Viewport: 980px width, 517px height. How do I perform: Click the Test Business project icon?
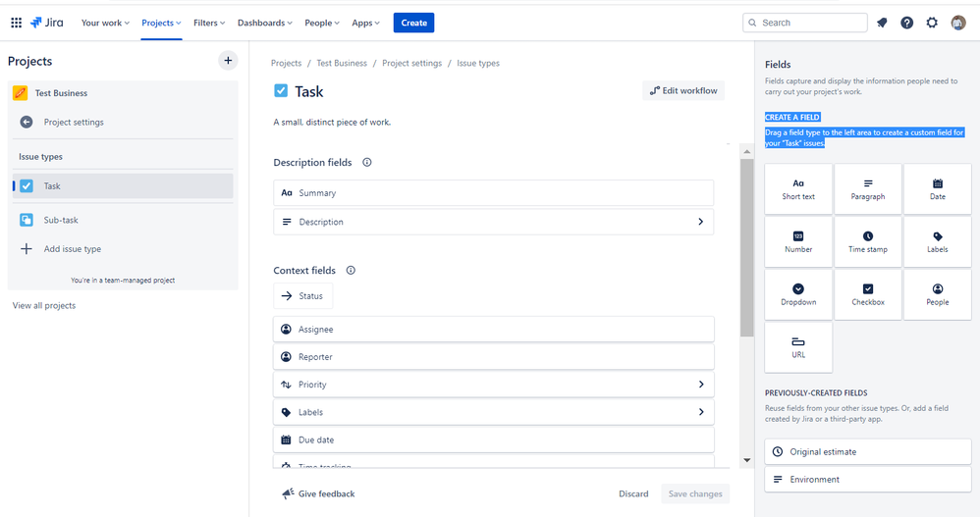point(20,93)
